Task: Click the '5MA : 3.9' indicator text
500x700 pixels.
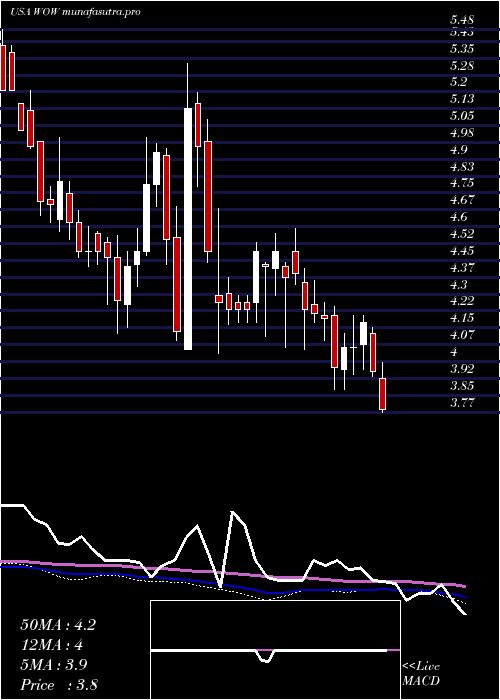Action: (54, 665)
